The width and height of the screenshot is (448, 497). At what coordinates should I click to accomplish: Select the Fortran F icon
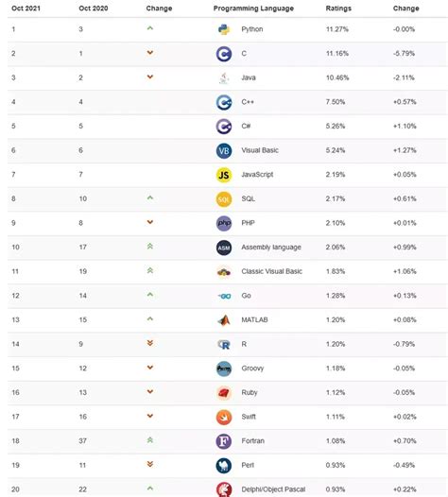tap(224, 441)
